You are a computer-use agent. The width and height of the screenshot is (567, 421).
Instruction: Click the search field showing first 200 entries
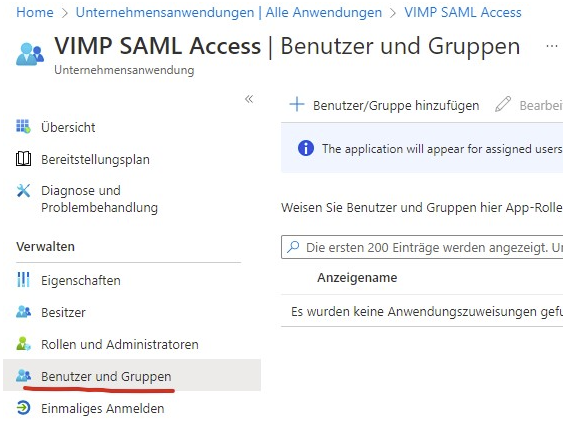422,247
